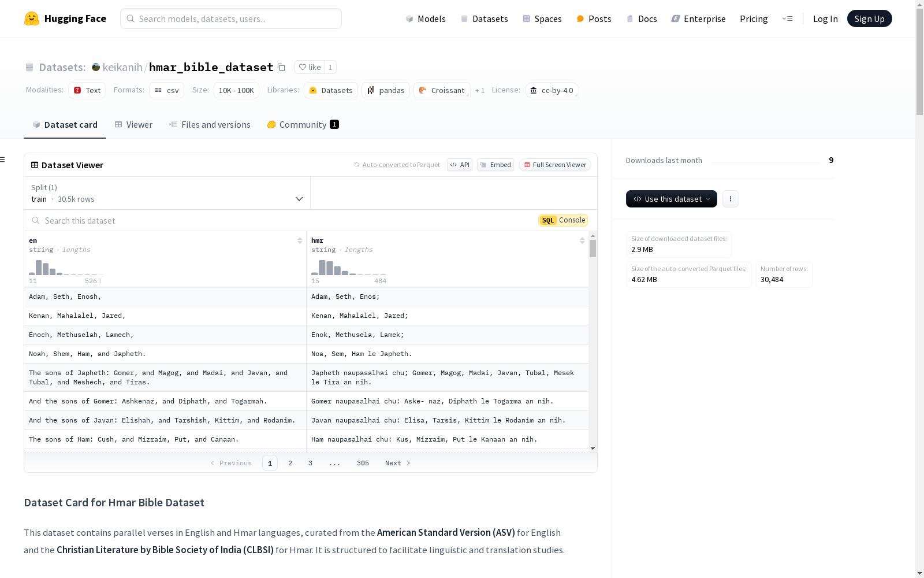
Task: Click the dataset table vertical scrollbar thumb
Action: pyautogui.click(x=593, y=249)
